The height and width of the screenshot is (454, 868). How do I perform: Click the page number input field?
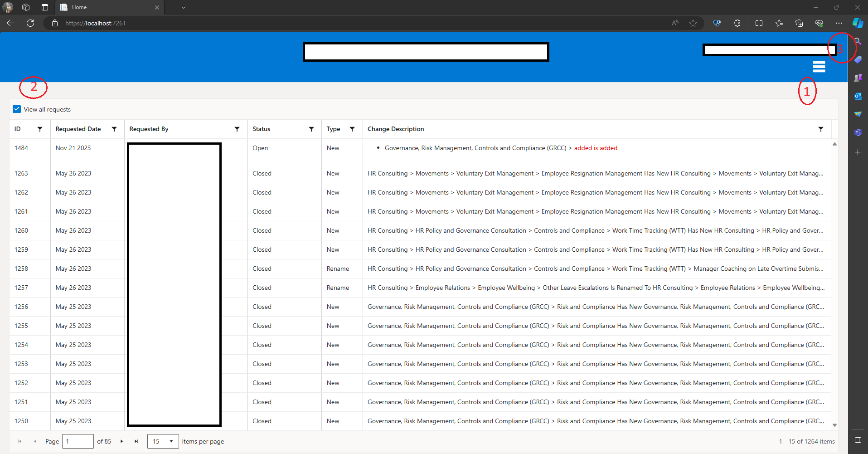78,441
